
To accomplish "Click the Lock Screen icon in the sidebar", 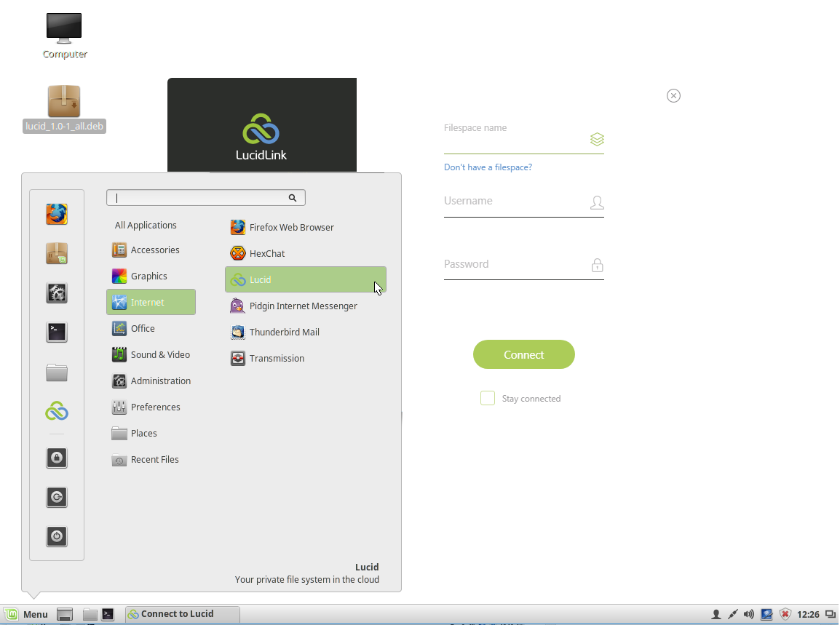I will (57, 458).
